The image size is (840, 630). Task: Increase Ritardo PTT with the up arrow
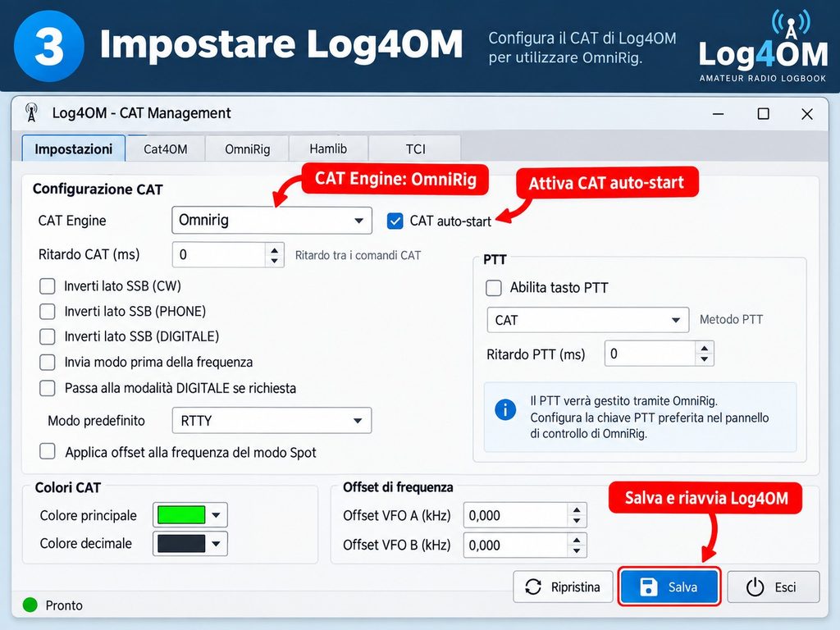[705, 348]
